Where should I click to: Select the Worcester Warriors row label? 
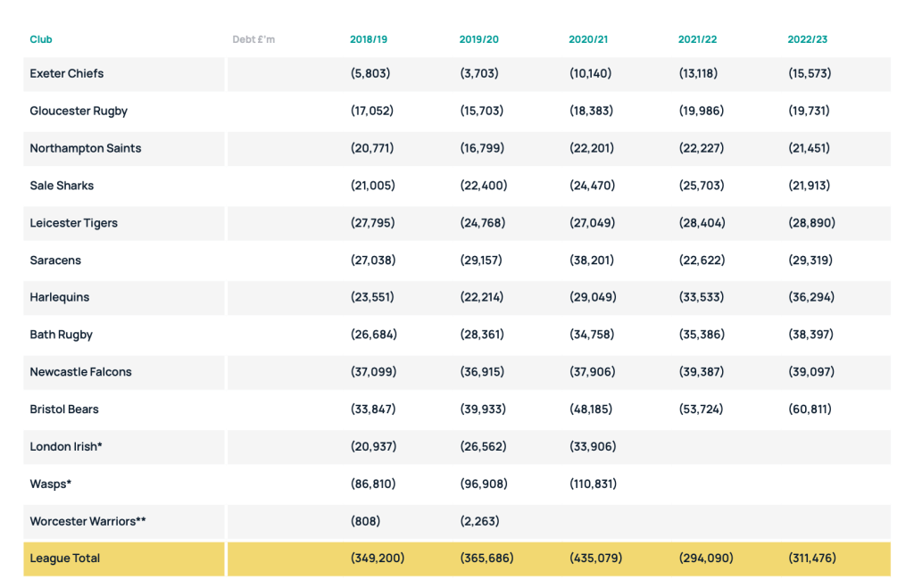click(x=87, y=521)
